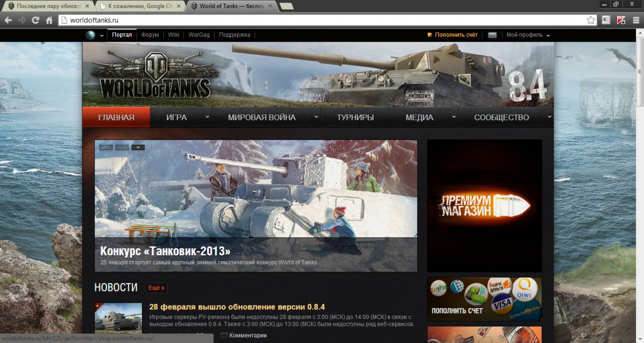644x343 pixels.
Task: Expand the МИРОВАЯ ВОЙНА menu arrow
Action: [x=316, y=116]
